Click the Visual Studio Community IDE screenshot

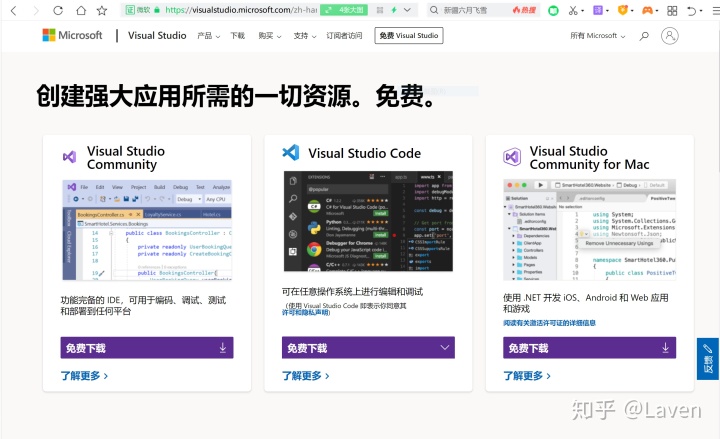[x=147, y=230]
